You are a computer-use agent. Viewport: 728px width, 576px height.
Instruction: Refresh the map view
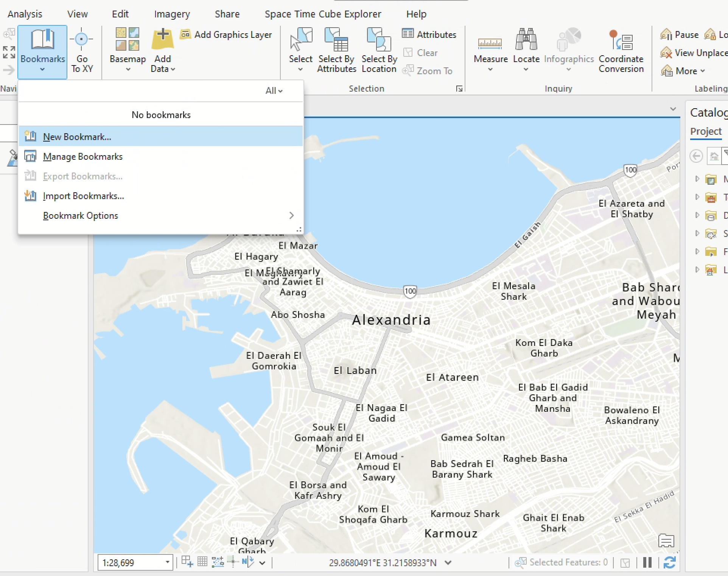pos(669,562)
